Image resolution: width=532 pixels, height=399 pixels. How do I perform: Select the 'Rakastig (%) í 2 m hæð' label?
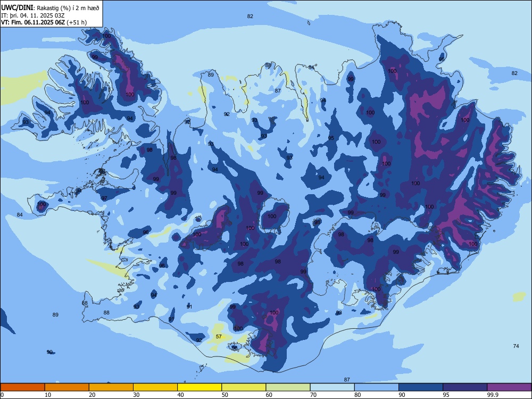(68, 8)
